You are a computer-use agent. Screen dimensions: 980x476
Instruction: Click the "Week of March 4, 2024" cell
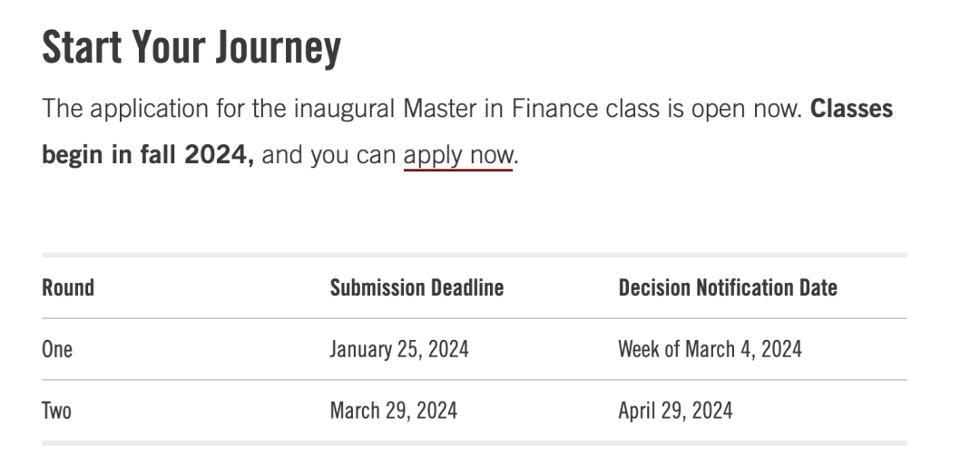click(710, 349)
